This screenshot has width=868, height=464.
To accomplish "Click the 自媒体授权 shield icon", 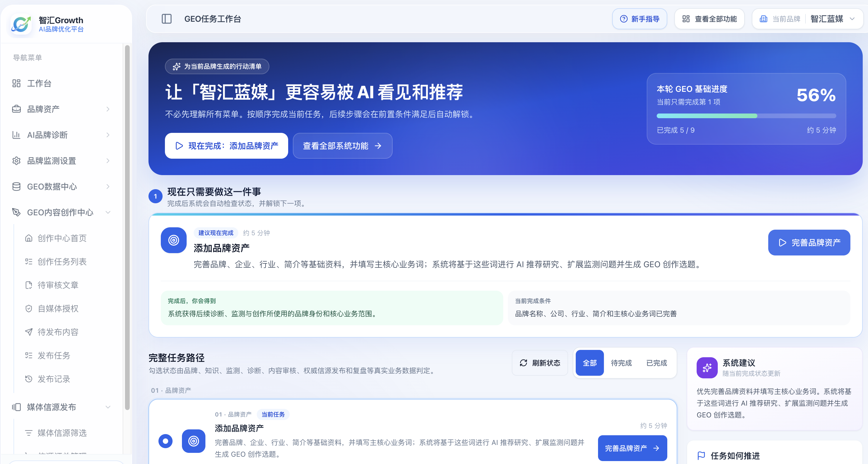I will [29, 309].
